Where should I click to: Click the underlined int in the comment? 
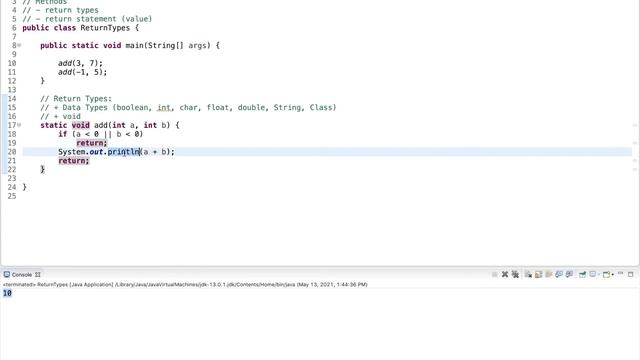point(164,108)
